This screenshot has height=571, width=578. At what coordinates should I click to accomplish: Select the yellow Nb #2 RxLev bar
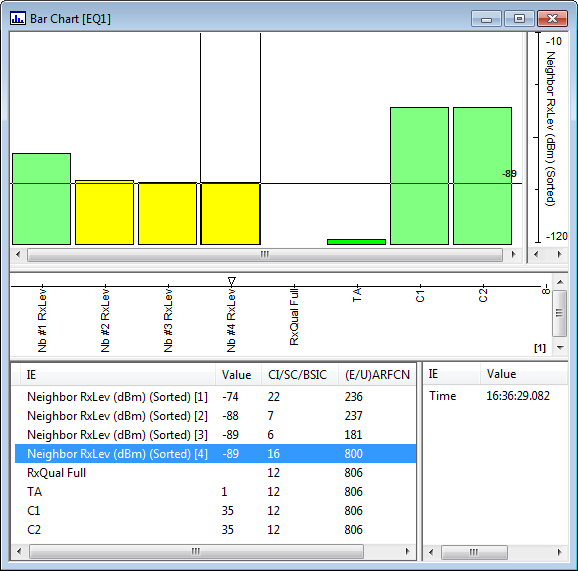pos(105,213)
